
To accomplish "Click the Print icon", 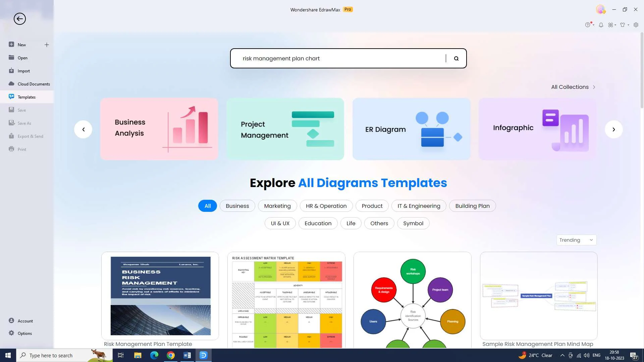I will coord(11,149).
